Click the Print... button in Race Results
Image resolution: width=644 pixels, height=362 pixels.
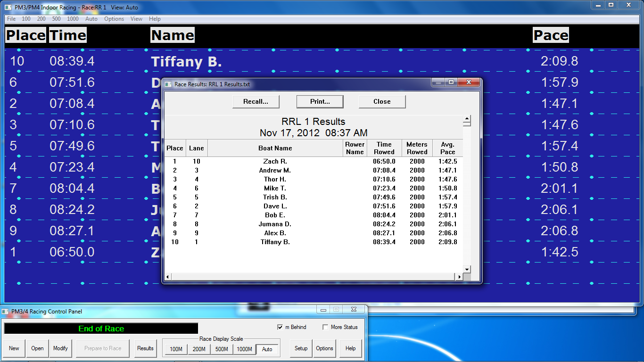point(320,101)
